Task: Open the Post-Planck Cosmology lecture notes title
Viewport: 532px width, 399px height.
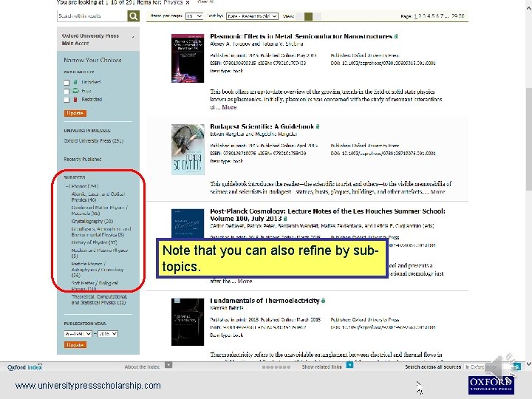Action: pyautogui.click(x=327, y=215)
